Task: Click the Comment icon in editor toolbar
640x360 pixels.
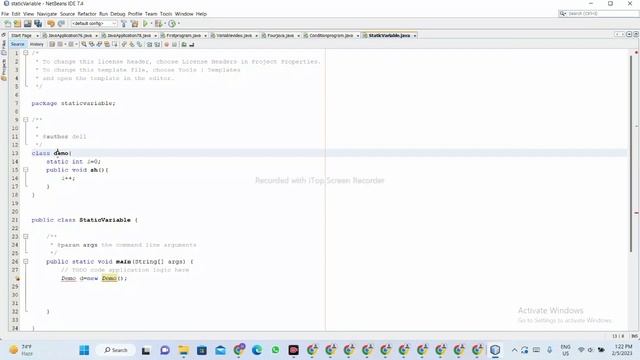Action: pyautogui.click(x=184, y=44)
